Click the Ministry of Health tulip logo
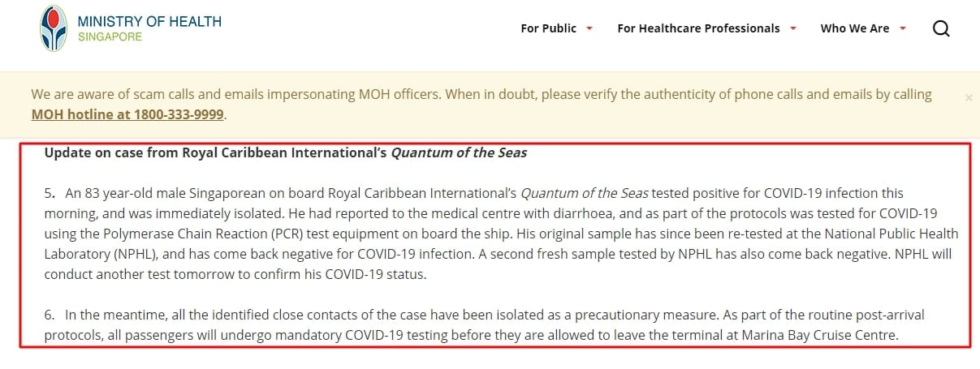This screenshot has width=980, height=369. point(54,28)
